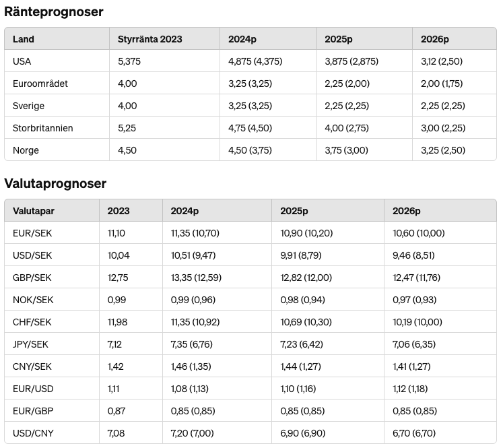Click the Storbritannien row label
Screen dimensions: 503x448
(x=43, y=128)
